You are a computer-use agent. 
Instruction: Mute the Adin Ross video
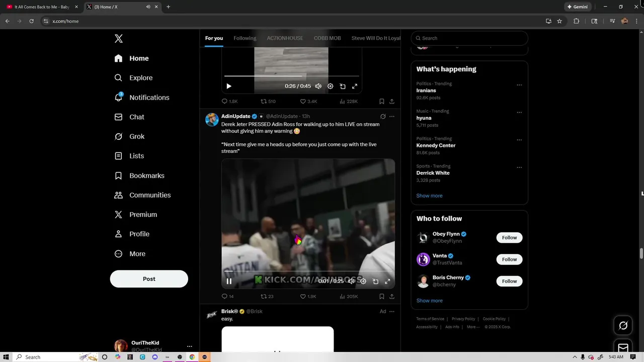(x=351, y=282)
